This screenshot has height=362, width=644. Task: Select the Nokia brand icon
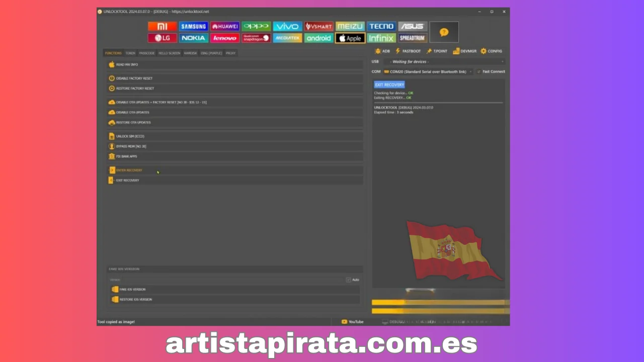point(194,38)
